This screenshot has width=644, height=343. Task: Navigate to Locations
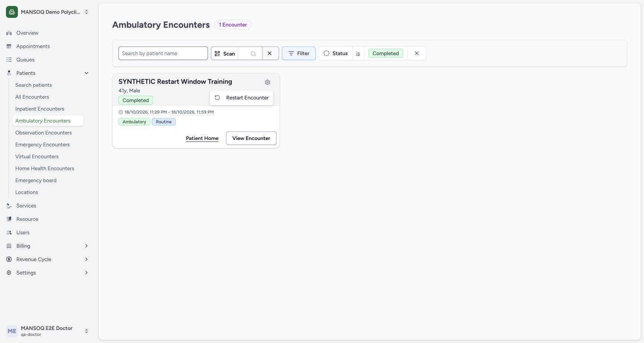point(26,193)
